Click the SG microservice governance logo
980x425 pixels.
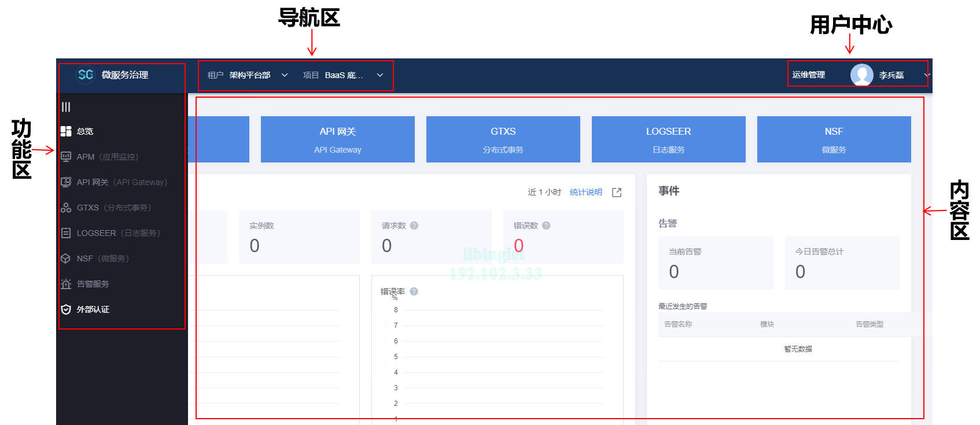tap(86, 75)
